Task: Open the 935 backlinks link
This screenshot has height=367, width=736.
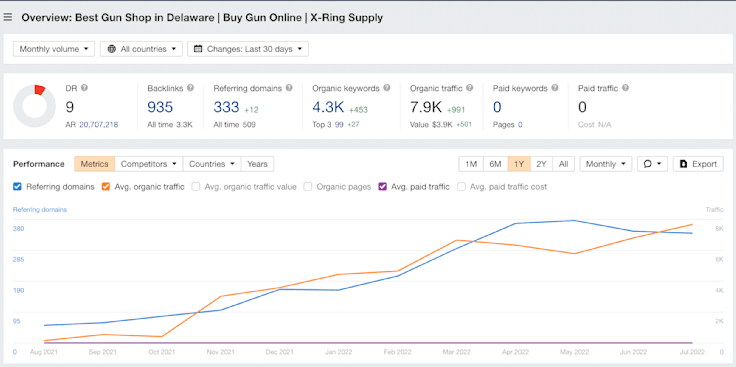Action: [x=160, y=107]
